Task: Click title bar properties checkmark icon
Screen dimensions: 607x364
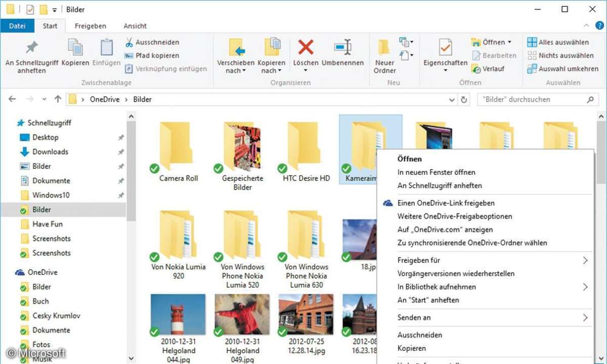Action: (x=30, y=9)
